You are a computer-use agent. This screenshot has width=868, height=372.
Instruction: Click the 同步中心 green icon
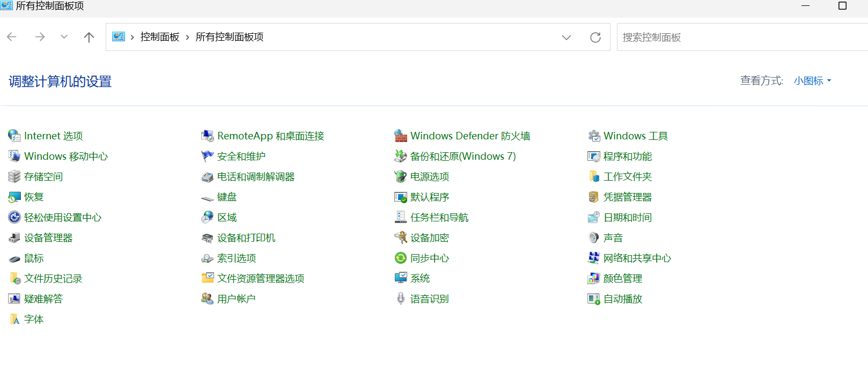[401, 258]
